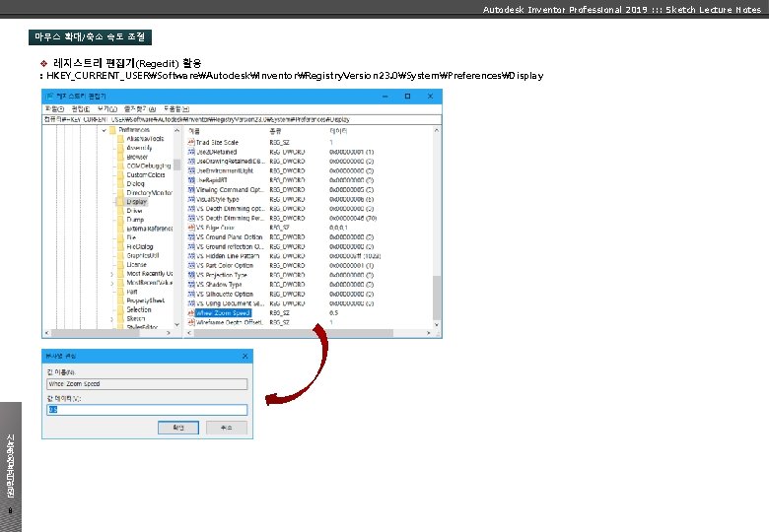The width and height of the screenshot is (769, 532).
Task: Click the Triad Size Scale string icon
Action: [191, 142]
